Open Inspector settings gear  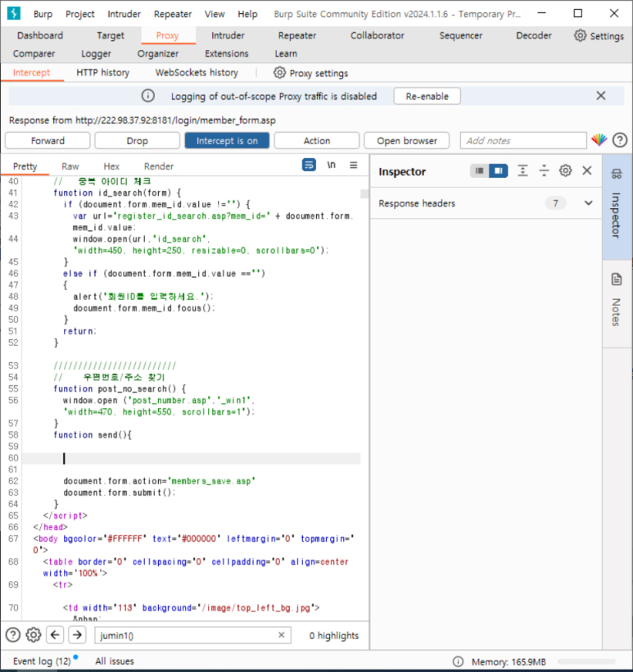point(565,171)
